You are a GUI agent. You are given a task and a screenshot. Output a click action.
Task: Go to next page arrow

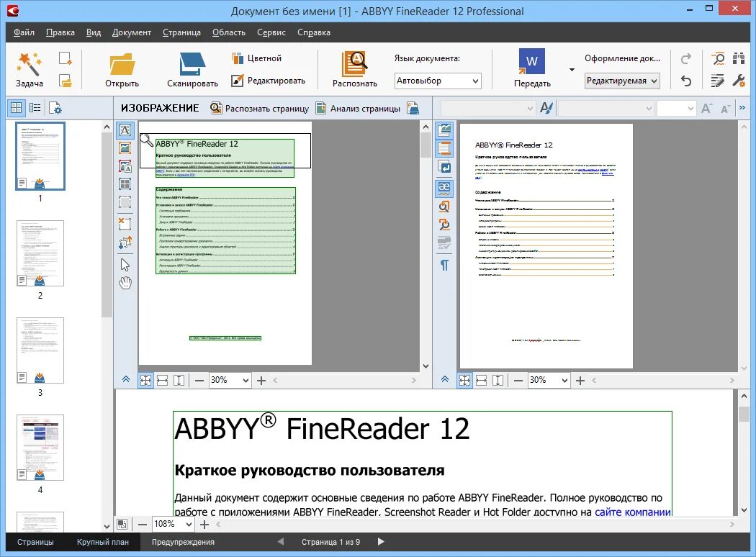tap(380, 542)
